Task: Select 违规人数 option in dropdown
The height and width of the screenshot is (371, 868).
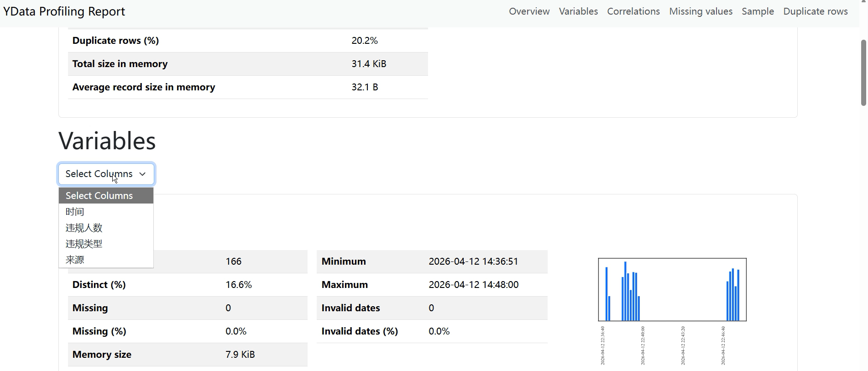Action: pyautogui.click(x=84, y=228)
